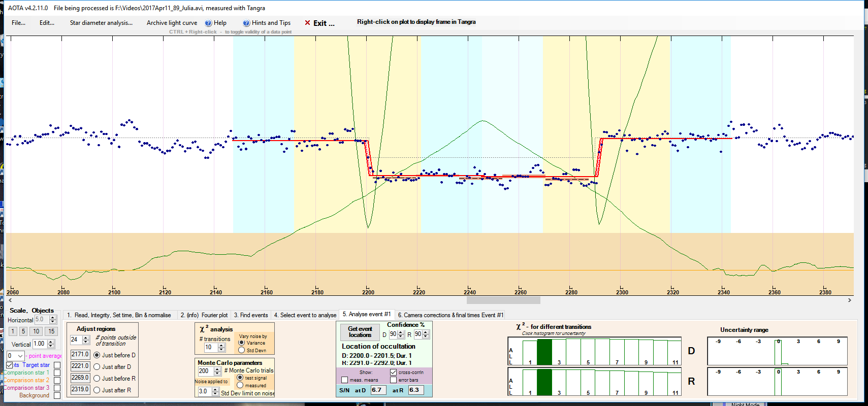Image resolution: width=868 pixels, height=406 pixels.
Task: Set horizontal scale to 15
Action: pyautogui.click(x=51, y=331)
